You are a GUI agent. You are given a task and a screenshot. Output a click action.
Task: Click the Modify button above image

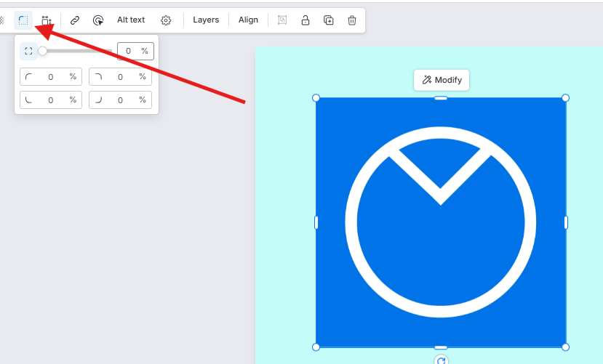coord(442,80)
